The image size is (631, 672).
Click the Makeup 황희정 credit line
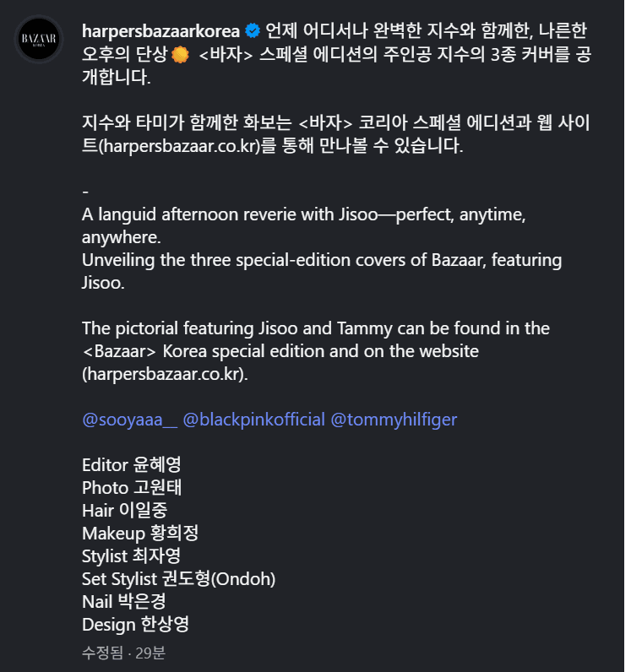pyautogui.click(x=140, y=533)
